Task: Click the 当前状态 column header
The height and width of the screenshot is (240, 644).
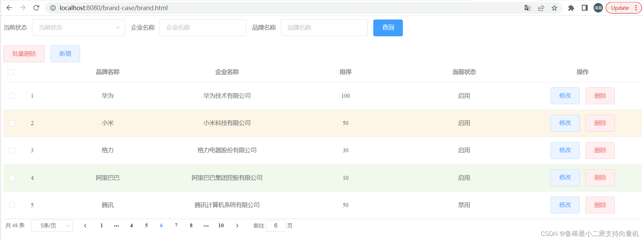Action: pyautogui.click(x=464, y=72)
